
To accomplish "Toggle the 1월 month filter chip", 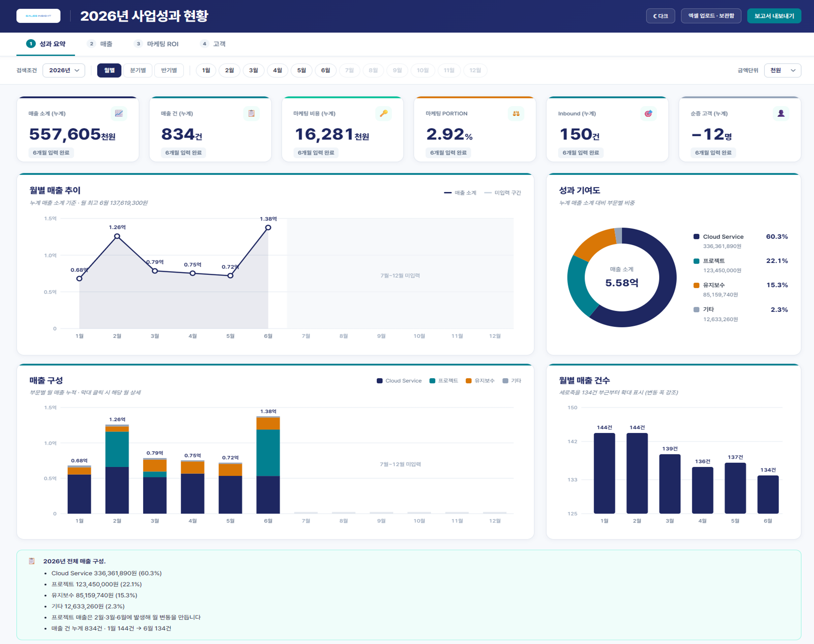I will (206, 71).
